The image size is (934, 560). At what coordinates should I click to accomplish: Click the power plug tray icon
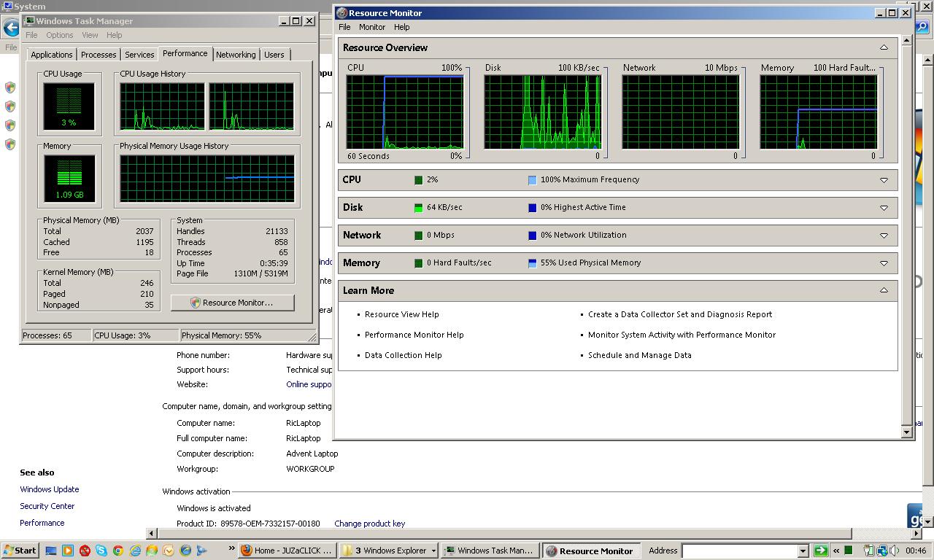point(869,551)
